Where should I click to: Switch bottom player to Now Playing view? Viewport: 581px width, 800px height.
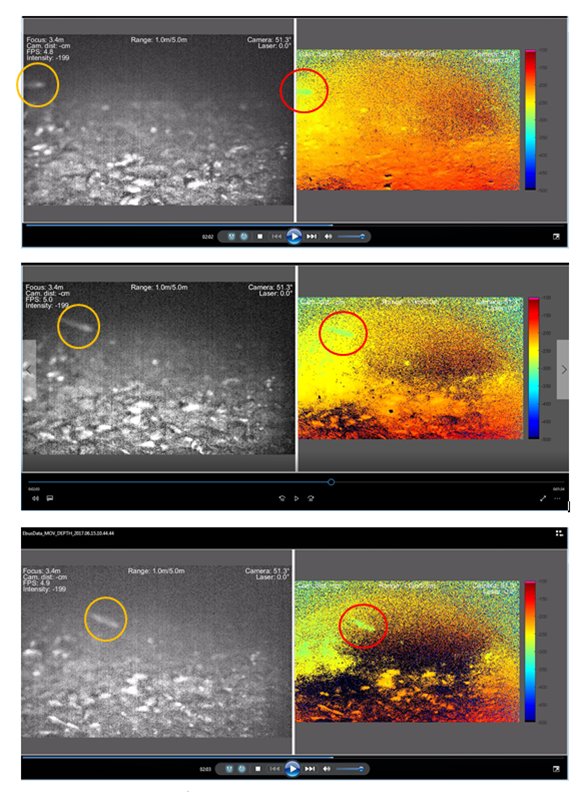[x=556, y=768]
